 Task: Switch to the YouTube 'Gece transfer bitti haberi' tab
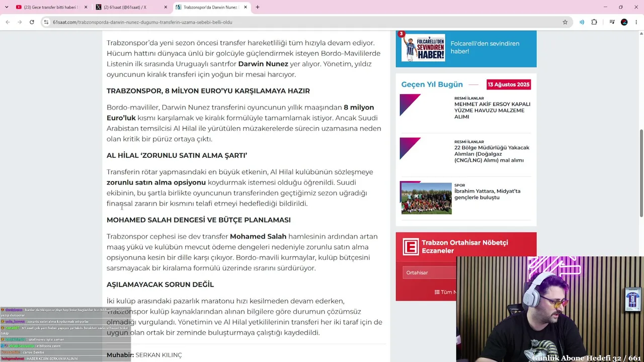coord(50,7)
